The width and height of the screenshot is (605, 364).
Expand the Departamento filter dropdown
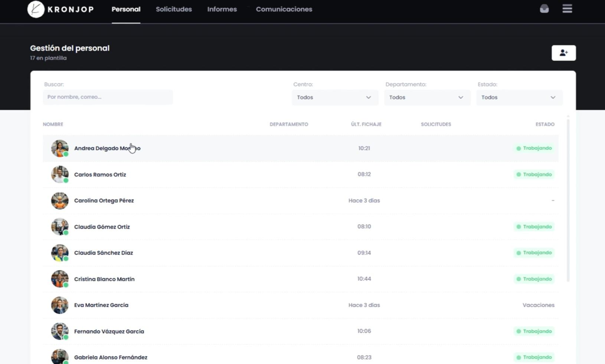427,97
